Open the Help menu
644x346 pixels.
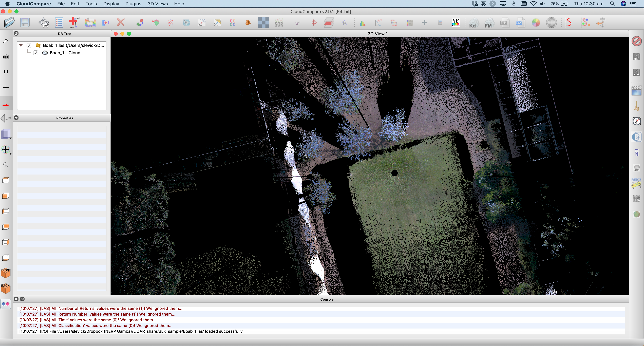[179, 4]
